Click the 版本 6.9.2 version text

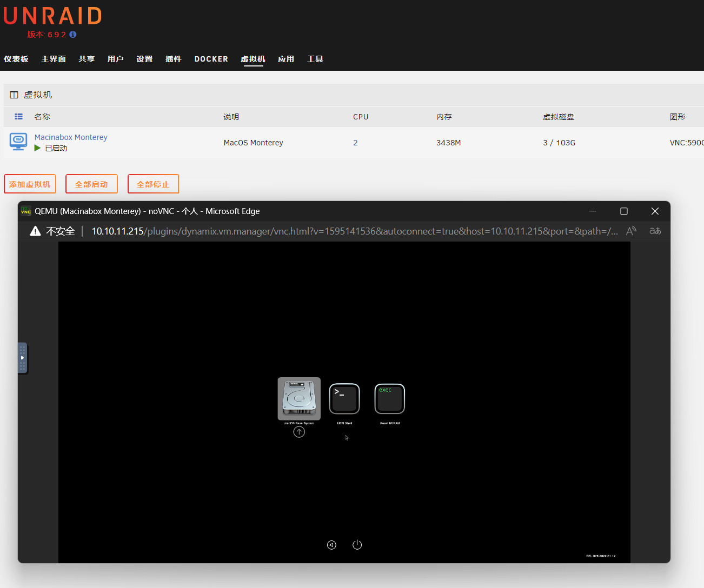47,34
